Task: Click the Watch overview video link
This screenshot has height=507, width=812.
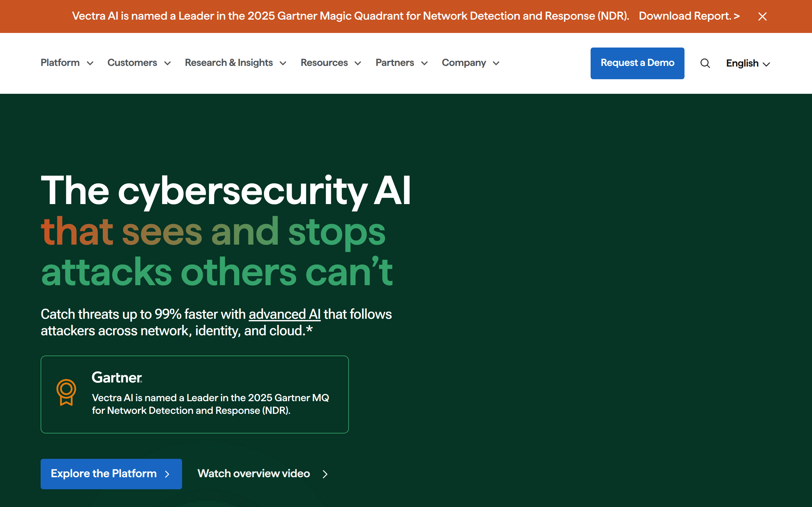Action: pyautogui.click(x=254, y=473)
